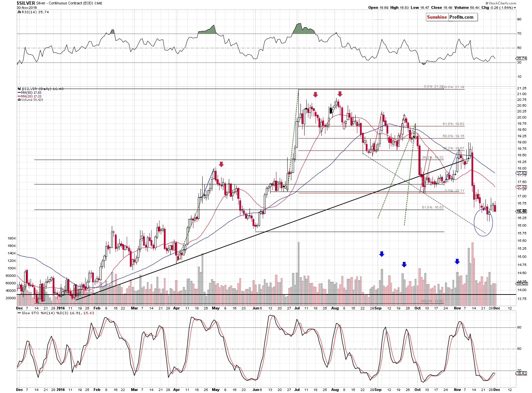
Task: Click the 61.8%: 19.63 Fibonacci label
Action: [x=453, y=124]
